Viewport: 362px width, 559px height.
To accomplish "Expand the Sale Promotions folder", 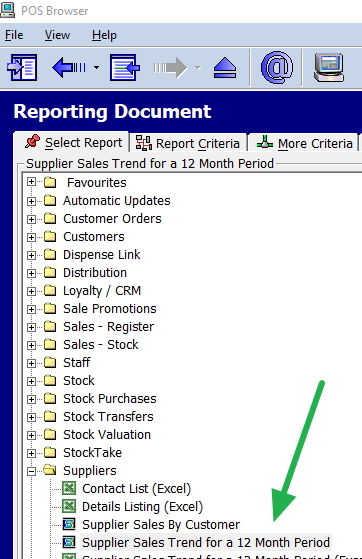I will 31,309.
